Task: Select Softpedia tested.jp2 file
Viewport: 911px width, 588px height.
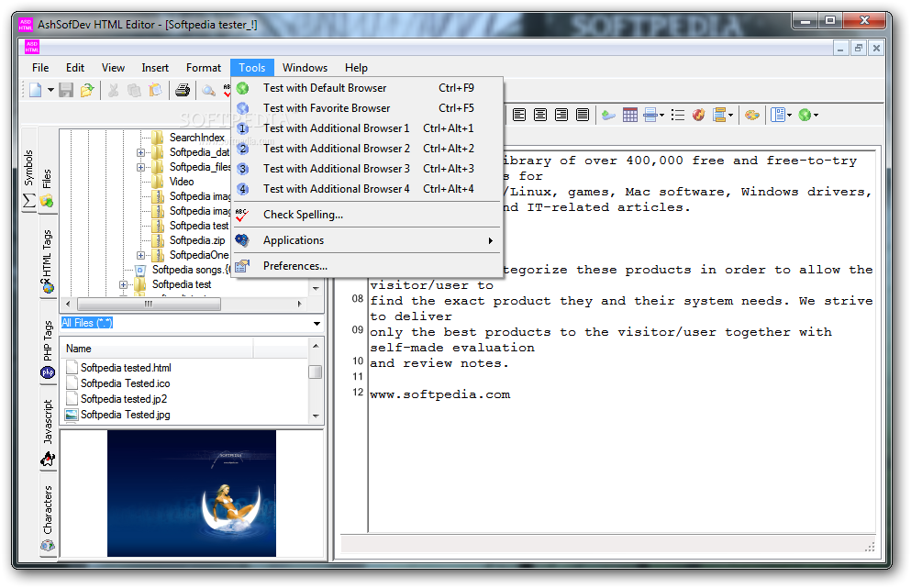Action: point(124,399)
